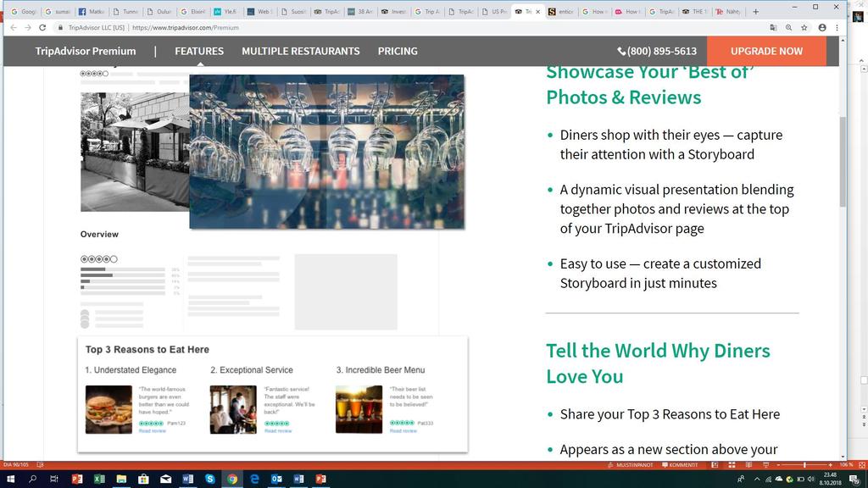Switch to the Yle.fi browser tab
This screenshot has height=488, width=868.
coord(225,11)
